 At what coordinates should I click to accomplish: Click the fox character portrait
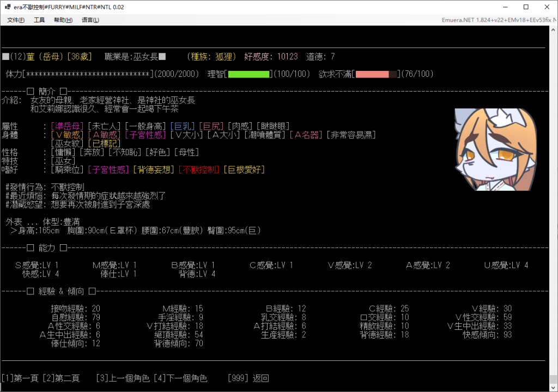495,149
